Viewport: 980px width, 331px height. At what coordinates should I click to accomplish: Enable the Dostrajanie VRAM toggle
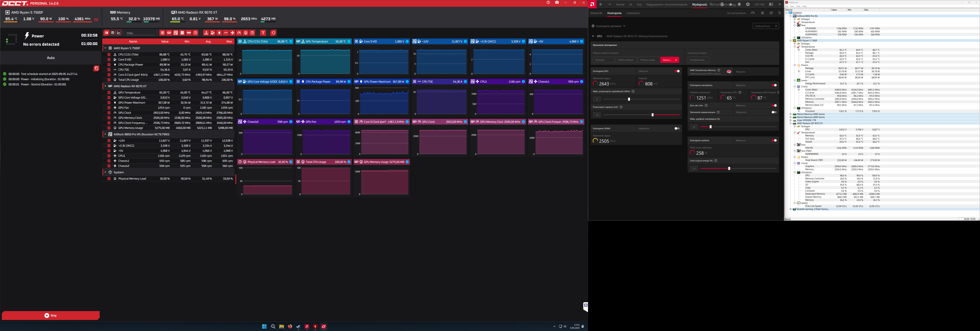tap(677, 128)
